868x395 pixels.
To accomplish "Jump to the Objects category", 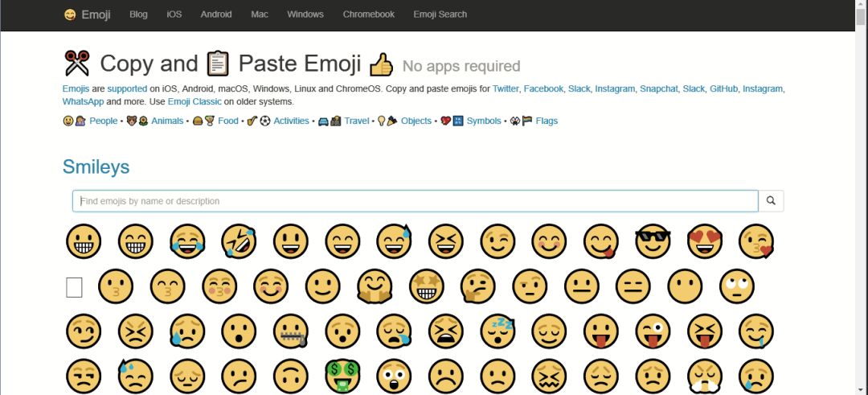I will coord(416,121).
